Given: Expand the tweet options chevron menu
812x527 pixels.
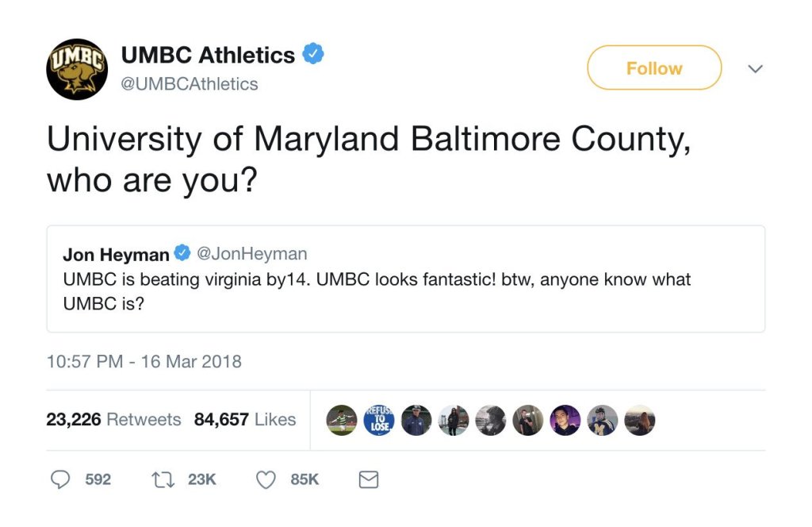Looking at the screenshot, I should pyautogui.click(x=756, y=69).
